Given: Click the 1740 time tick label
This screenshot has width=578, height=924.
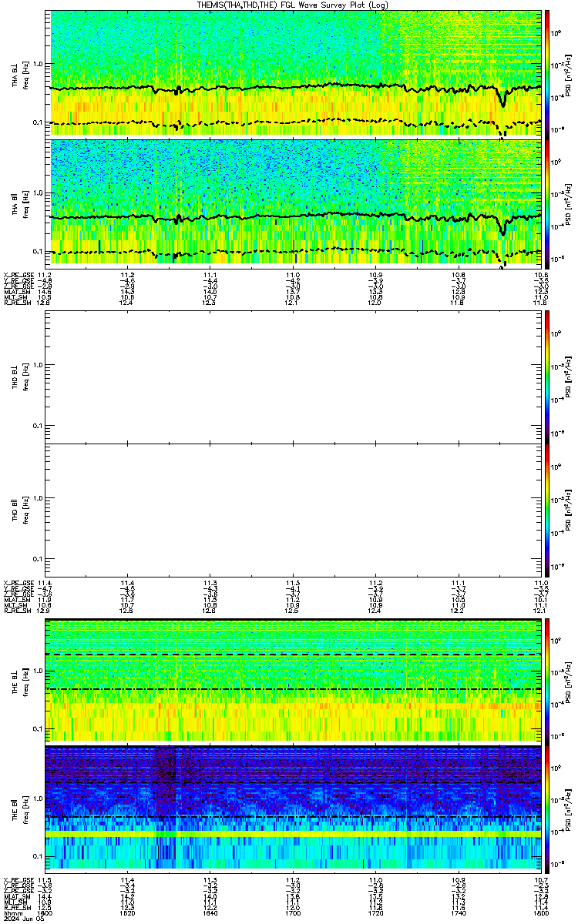Looking at the screenshot, I should pyautogui.click(x=457, y=913).
